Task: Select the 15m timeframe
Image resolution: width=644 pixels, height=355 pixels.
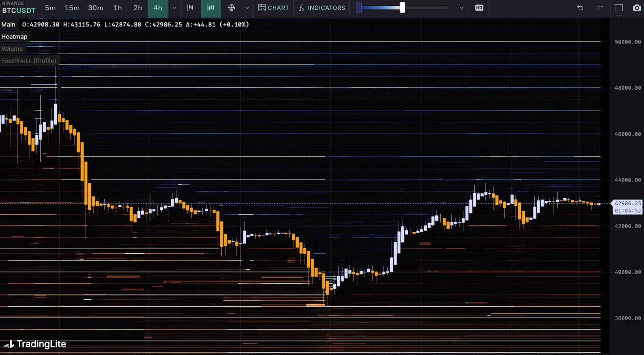Action: [x=72, y=8]
